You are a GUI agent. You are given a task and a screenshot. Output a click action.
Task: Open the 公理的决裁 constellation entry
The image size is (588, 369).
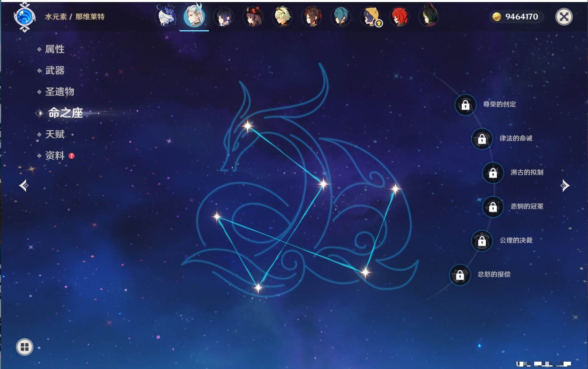(x=516, y=240)
